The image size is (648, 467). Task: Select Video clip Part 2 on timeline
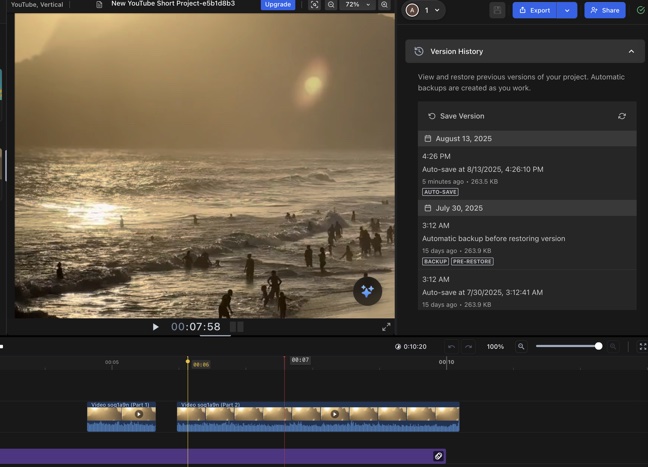tap(318, 417)
